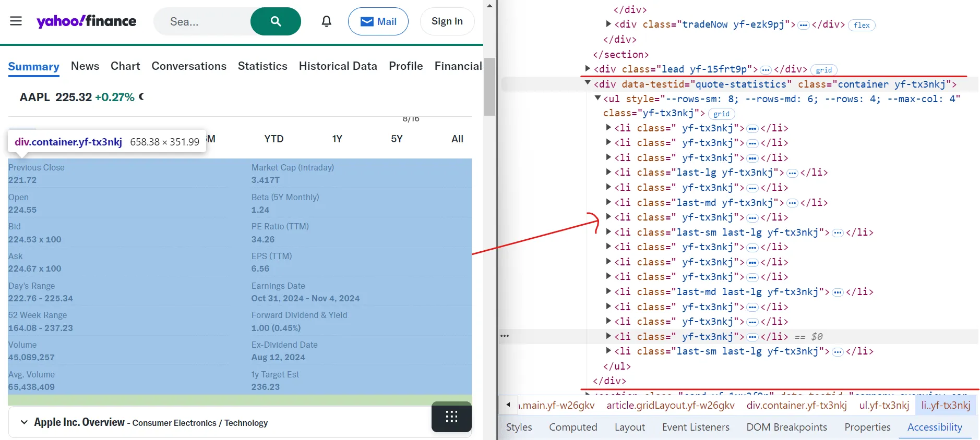Open the notifications bell
Image resolution: width=980 pixels, height=440 pixels.
327,21
